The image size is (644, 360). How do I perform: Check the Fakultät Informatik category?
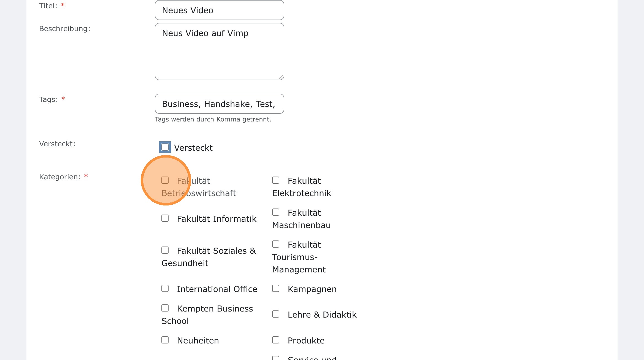pos(165,218)
